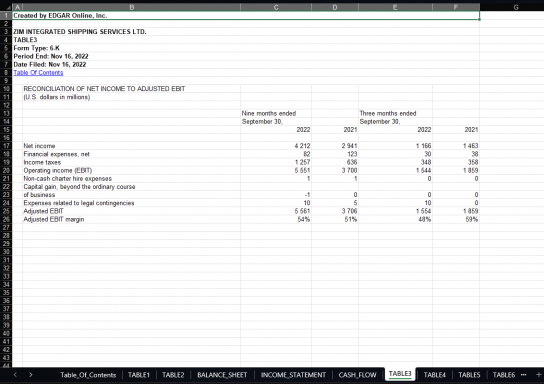Select column D header

pos(335,7)
